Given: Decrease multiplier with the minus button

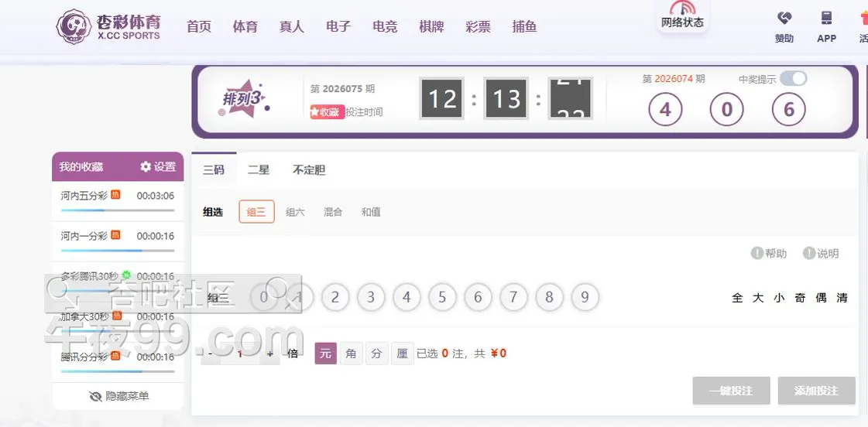Looking at the screenshot, I should click(210, 354).
